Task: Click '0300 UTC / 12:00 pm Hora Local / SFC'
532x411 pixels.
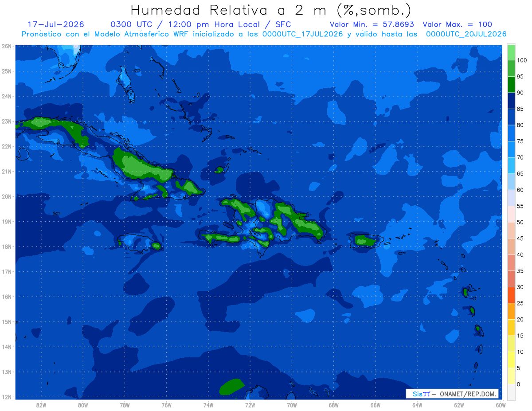Action: click(200, 24)
